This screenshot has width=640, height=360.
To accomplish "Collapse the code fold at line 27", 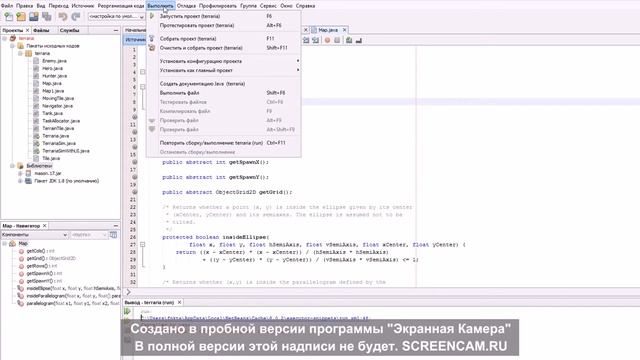I will tap(142, 244).
